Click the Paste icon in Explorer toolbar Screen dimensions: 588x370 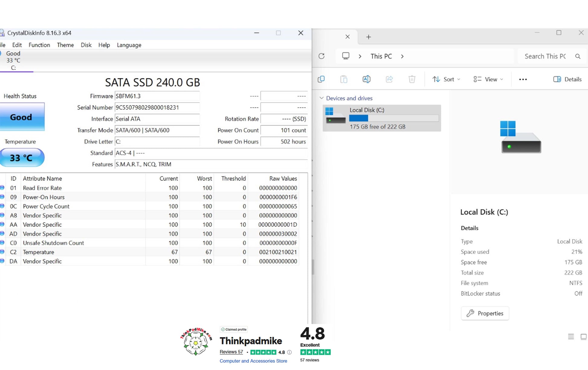coord(344,79)
